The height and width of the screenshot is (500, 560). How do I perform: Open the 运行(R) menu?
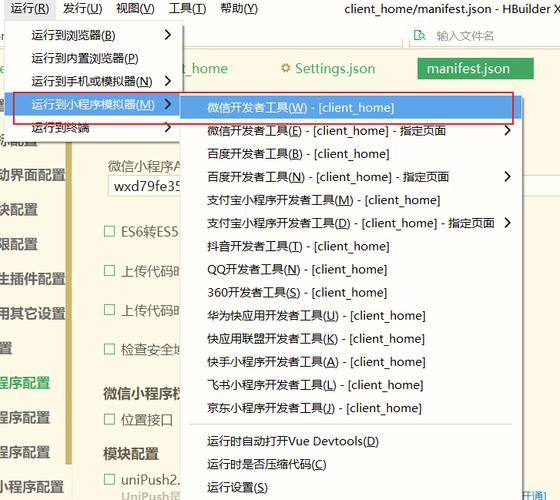[30, 8]
